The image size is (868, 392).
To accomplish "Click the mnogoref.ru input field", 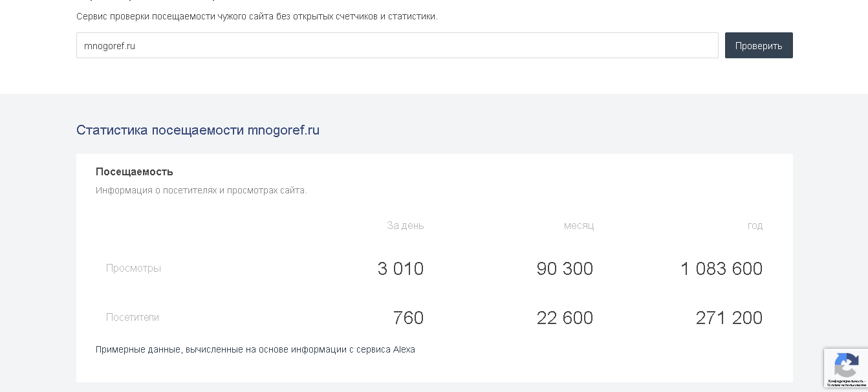I will click(396, 45).
